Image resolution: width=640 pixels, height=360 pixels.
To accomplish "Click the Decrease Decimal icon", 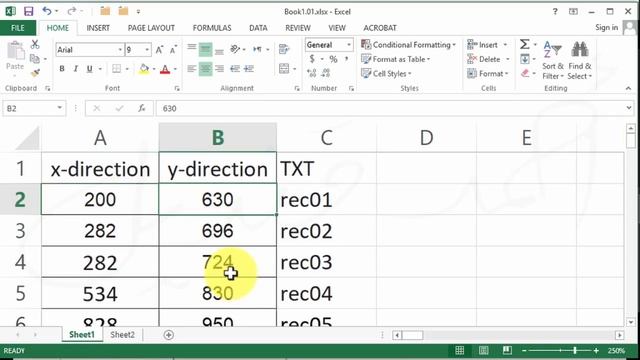I will (326, 73).
